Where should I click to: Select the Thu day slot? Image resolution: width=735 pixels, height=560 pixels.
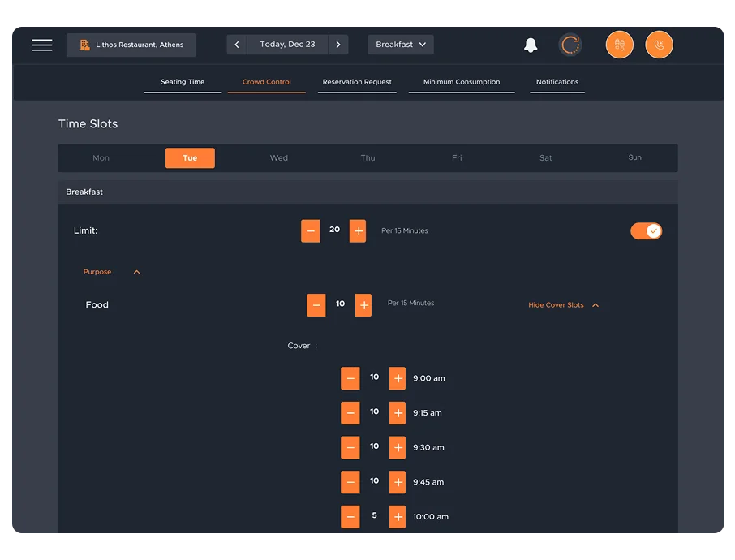point(368,158)
